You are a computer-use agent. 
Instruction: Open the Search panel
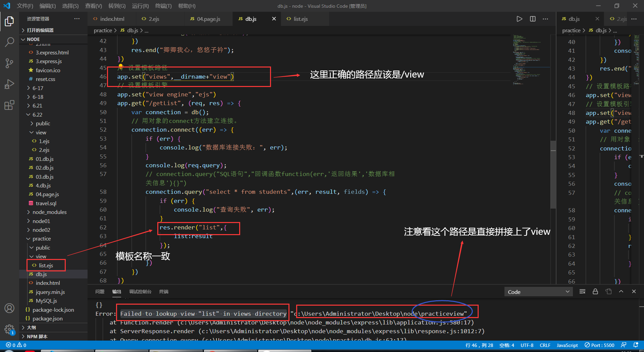click(9, 42)
